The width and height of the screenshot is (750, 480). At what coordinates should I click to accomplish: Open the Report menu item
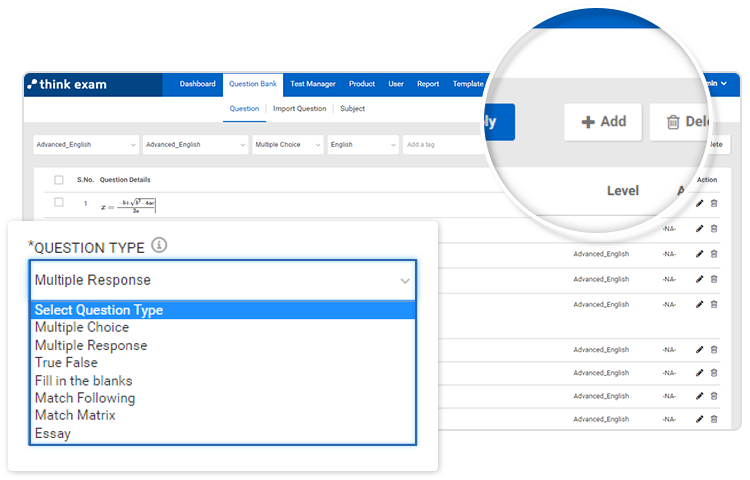[x=428, y=84]
